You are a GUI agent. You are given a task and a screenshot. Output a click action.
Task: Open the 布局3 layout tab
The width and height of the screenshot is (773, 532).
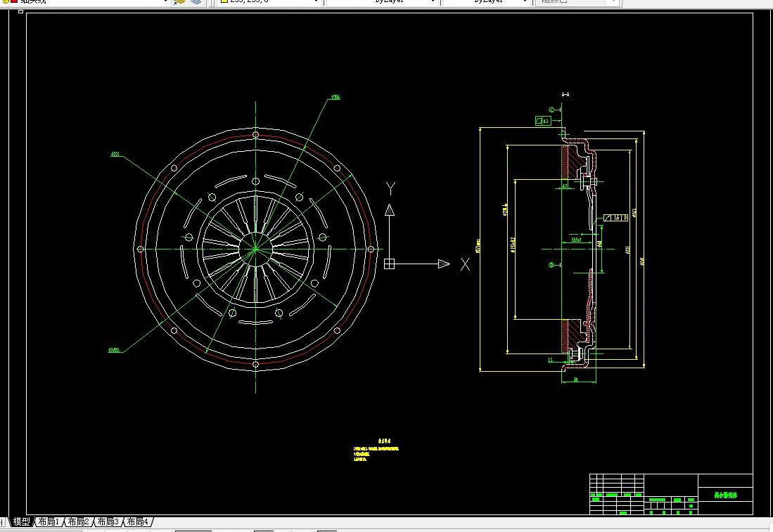click(x=108, y=521)
